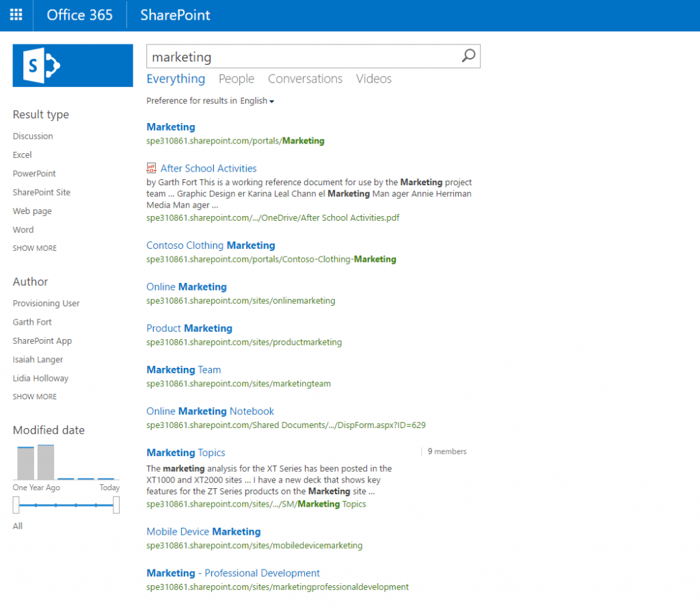Viewport: 700px width, 614px height.
Task: Click the right handle of the date slider
Action: [116, 505]
